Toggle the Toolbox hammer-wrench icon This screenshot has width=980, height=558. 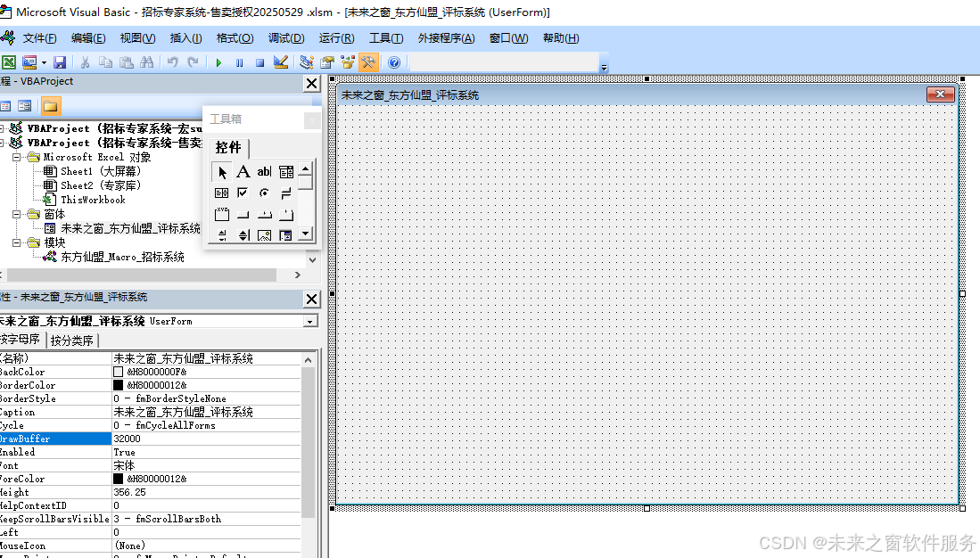coord(368,62)
